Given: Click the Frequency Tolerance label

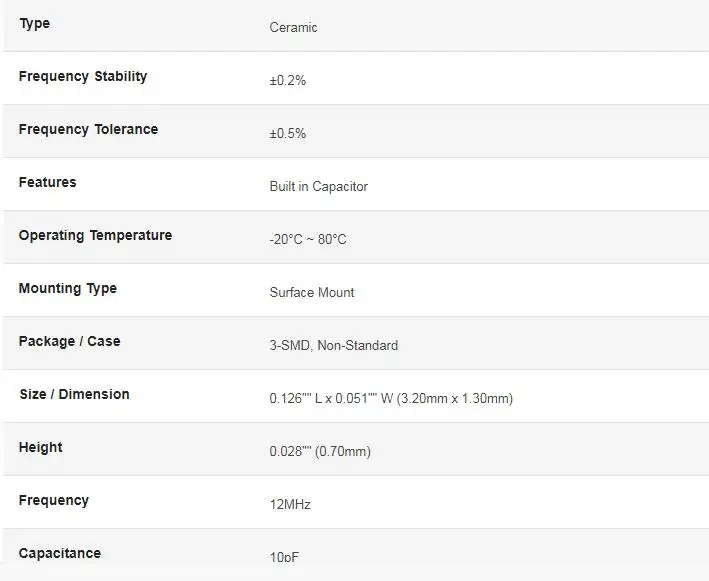Looking at the screenshot, I should tap(88, 130).
